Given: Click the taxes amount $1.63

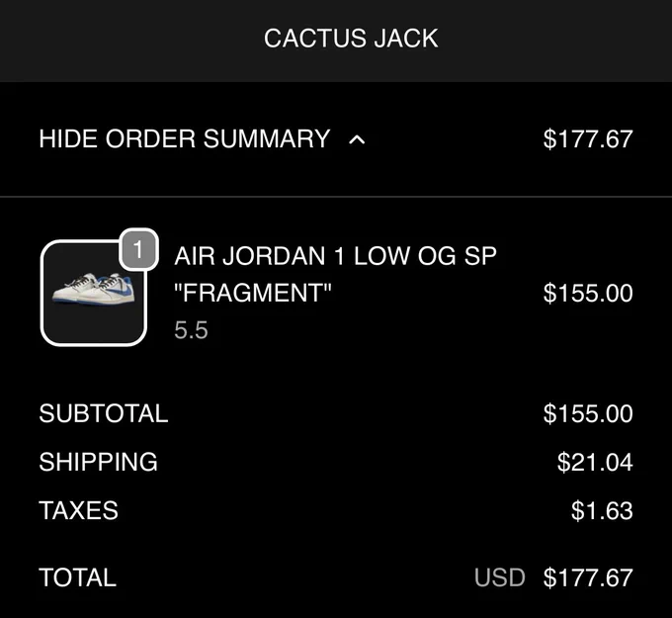Looking at the screenshot, I should point(602,511).
